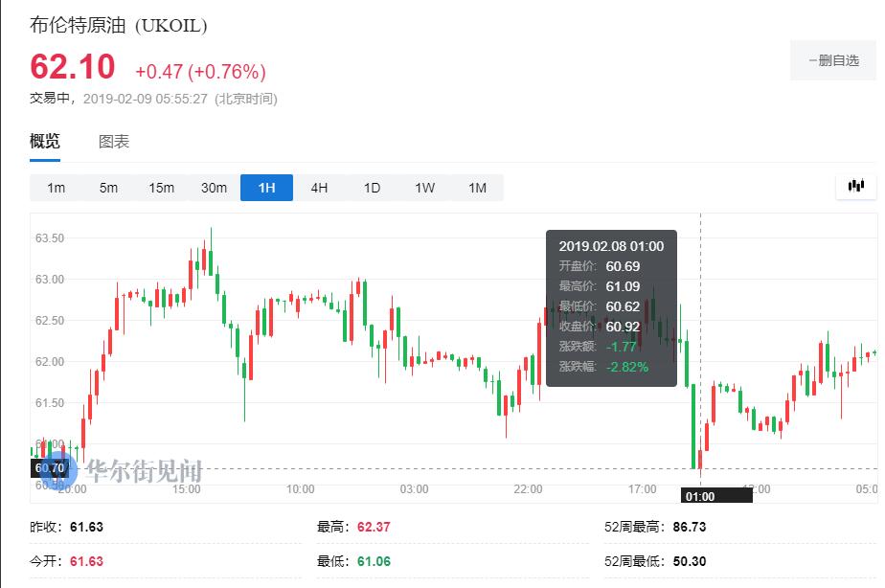This screenshot has width=885, height=588.
Task: Choose the 15m interval
Action: pos(161,188)
